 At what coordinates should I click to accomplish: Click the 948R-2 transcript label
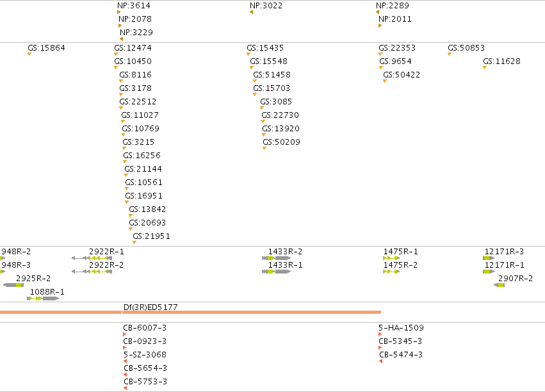(16, 252)
